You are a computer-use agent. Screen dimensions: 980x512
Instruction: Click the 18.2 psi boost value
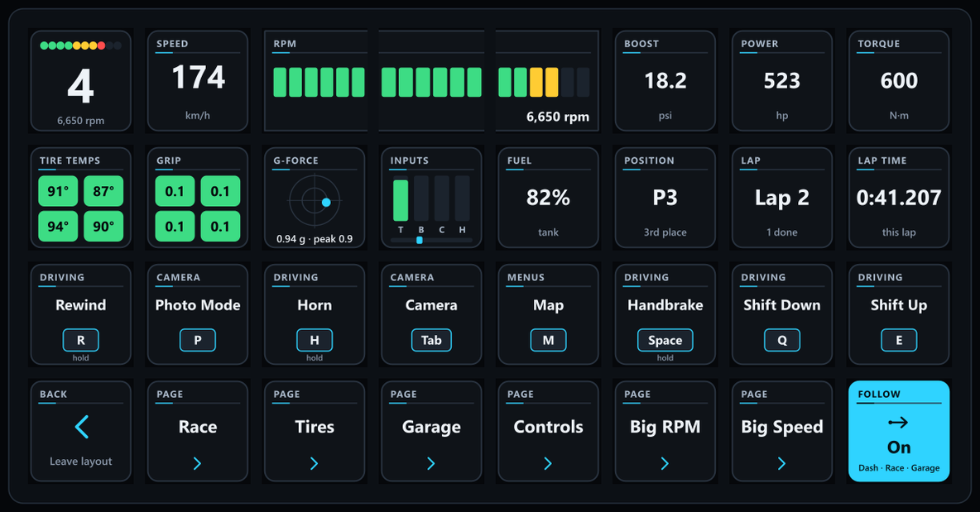coord(665,80)
